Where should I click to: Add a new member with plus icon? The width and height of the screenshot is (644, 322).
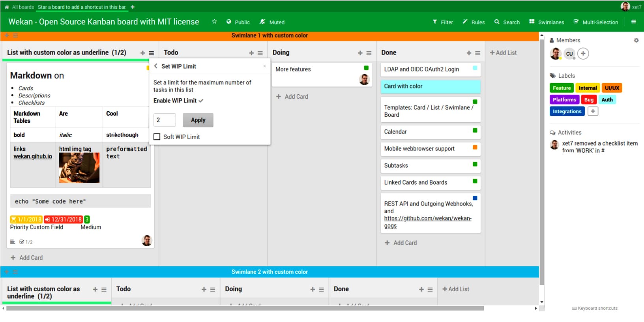[583, 53]
